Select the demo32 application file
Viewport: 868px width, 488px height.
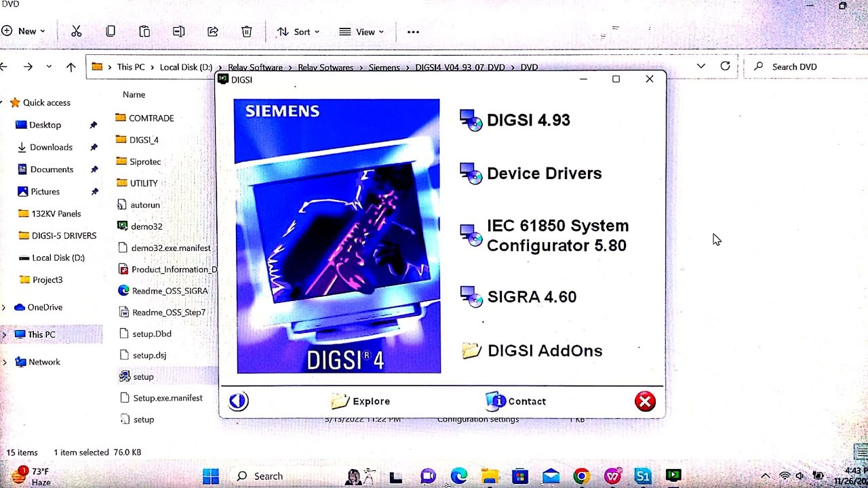[139, 226]
